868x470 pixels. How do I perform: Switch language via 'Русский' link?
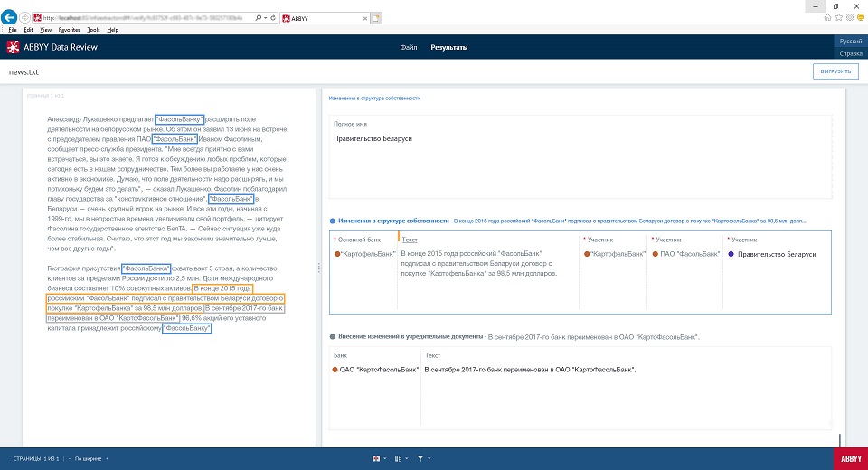pyautogui.click(x=850, y=42)
